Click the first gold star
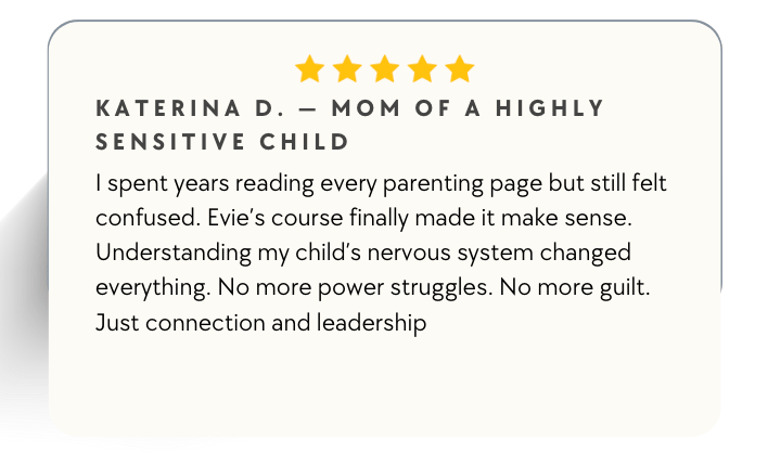The width and height of the screenshot is (768, 466). click(x=310, y=69)
